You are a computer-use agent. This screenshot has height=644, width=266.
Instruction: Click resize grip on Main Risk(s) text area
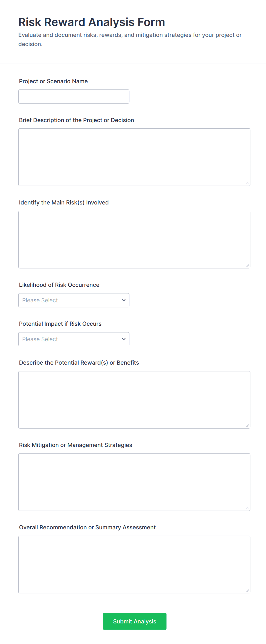[247, 265]
